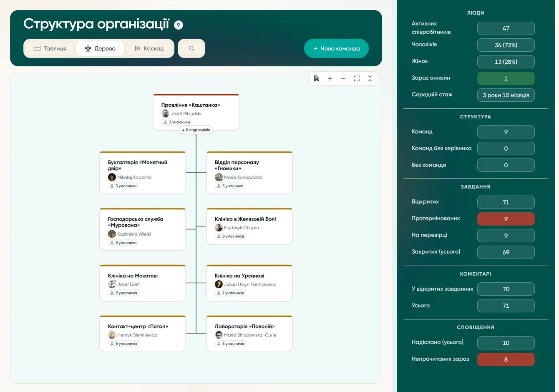The width and height of the screenshot is (559, 392).
Task: Switch to the Таблиця view
Action: click(50, 48)
